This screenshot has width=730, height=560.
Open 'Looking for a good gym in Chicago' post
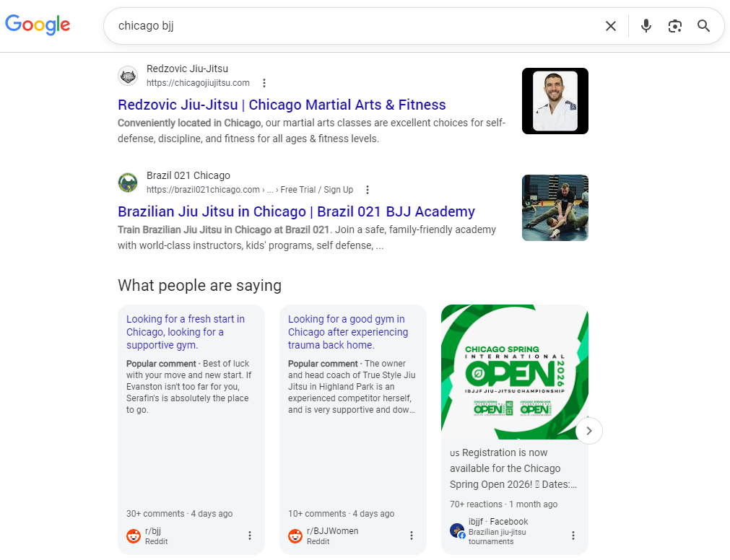click(x=348, y=332)
